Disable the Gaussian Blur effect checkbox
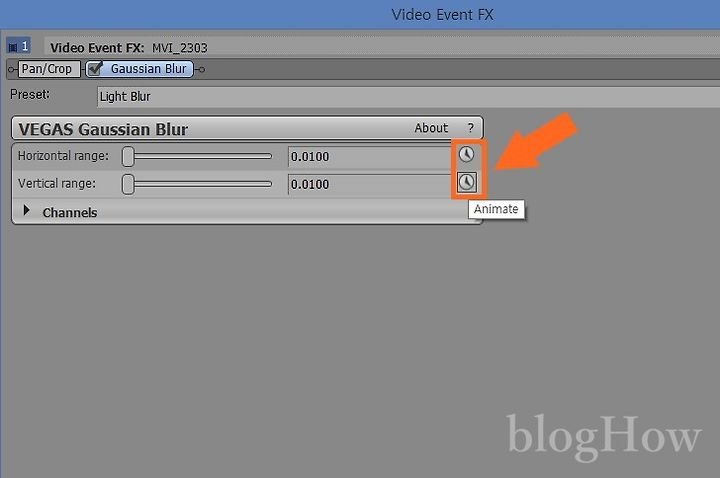 click(95, 69)
